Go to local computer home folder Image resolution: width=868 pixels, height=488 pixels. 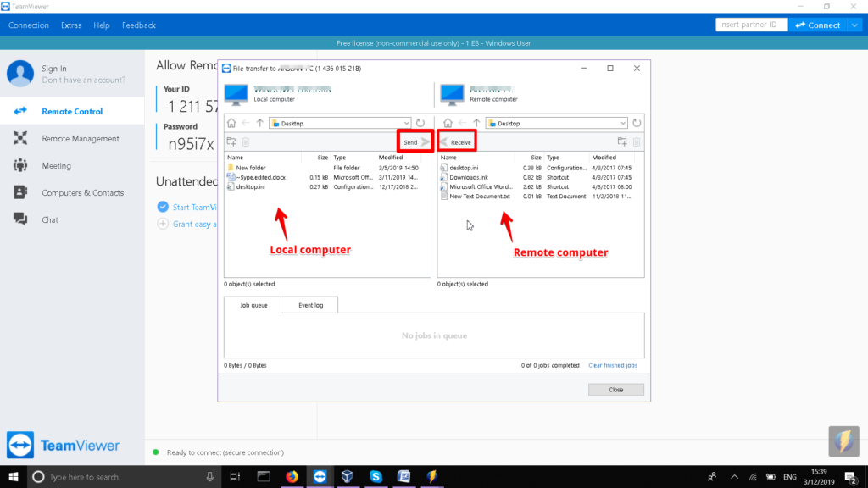pos(231,123)
